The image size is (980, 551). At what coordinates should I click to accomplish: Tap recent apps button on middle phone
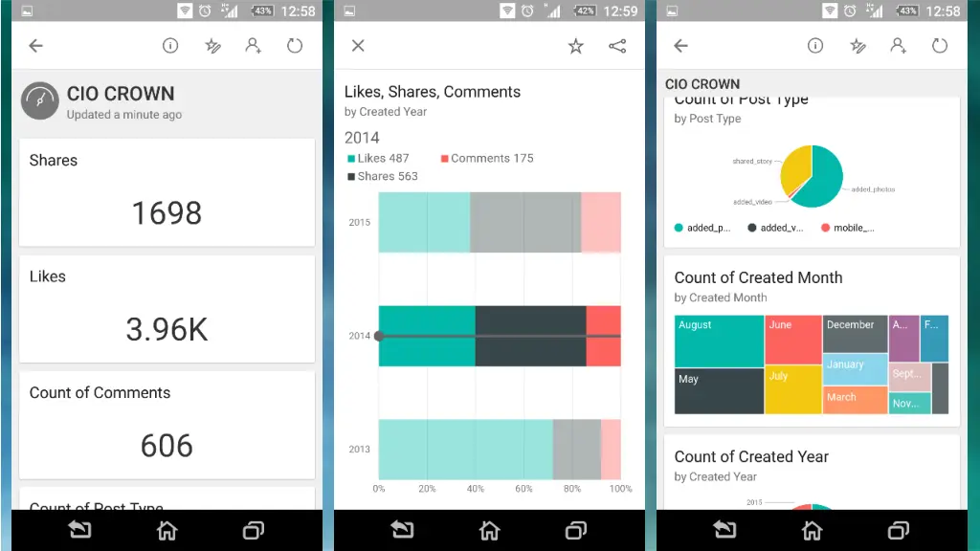576,530
